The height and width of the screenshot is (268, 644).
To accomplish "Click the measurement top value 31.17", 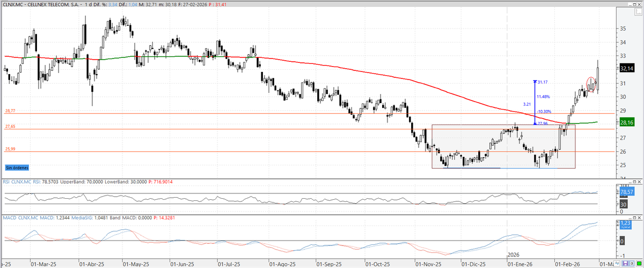I will pos(543,82).
